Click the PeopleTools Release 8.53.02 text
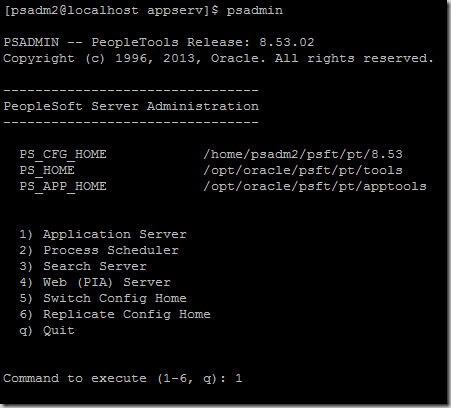This screenshot has width=451, height=408. pyautogui.click(x=203, y=42)
